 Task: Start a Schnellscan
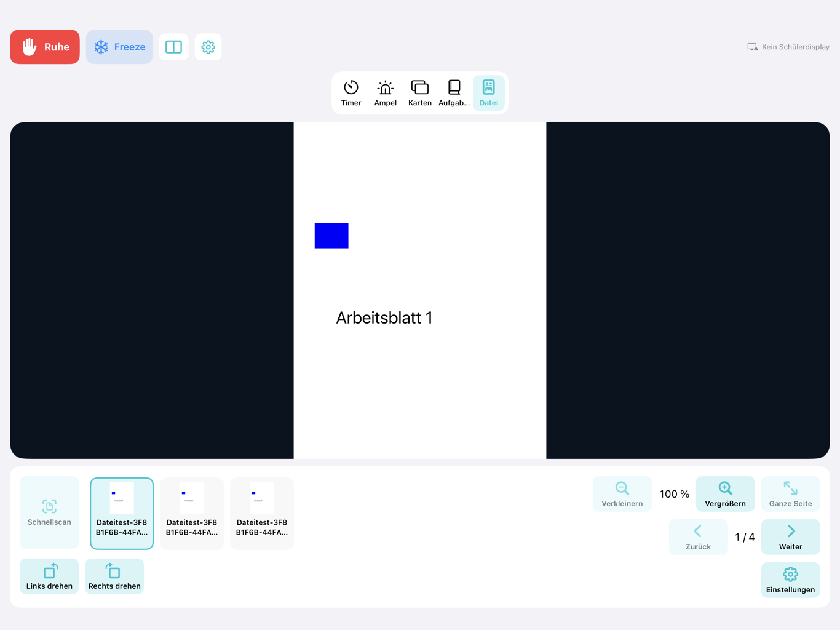49,512
